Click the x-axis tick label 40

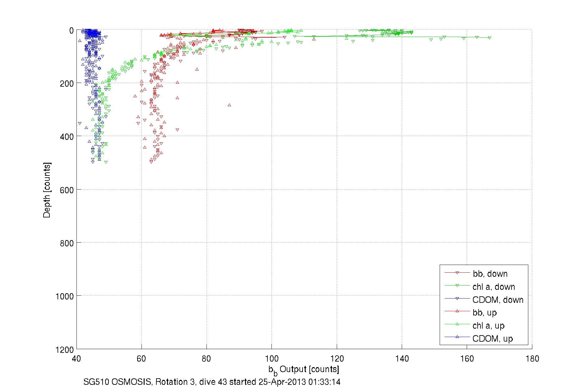(76, 359)
